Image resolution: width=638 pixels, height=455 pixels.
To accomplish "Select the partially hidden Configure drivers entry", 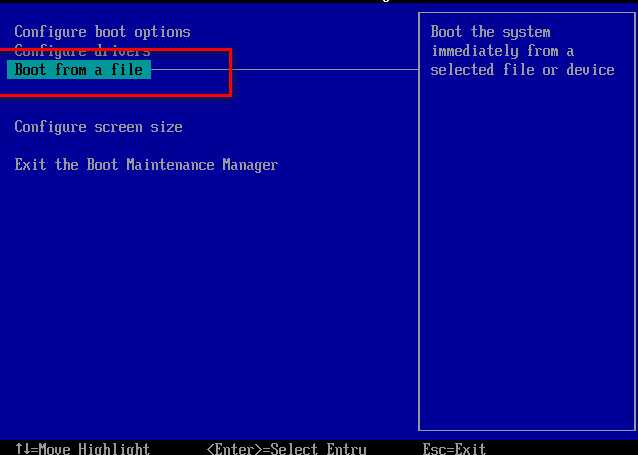I will [x=82, y=51].
